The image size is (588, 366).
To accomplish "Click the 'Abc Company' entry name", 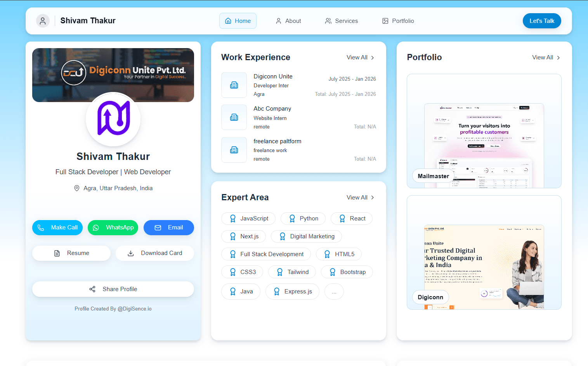I will tap(272, 109).
